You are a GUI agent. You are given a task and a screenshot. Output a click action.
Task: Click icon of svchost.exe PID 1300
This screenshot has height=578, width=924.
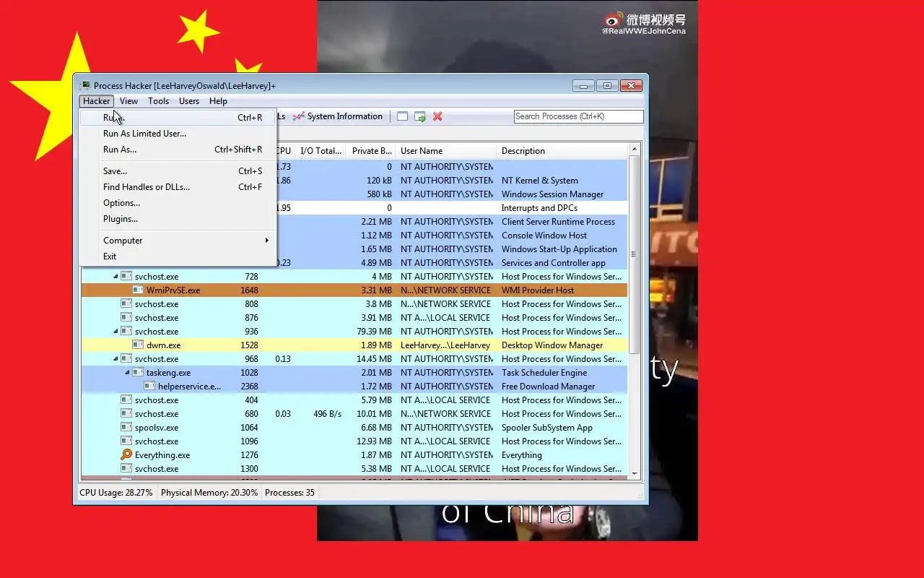[126, 469]
